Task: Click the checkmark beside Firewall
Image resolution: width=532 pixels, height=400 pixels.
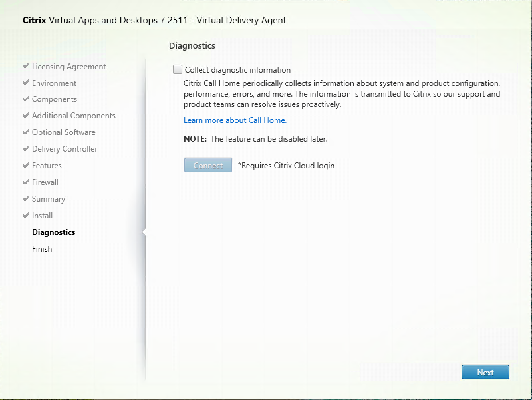Action: [x=26, y=182]
